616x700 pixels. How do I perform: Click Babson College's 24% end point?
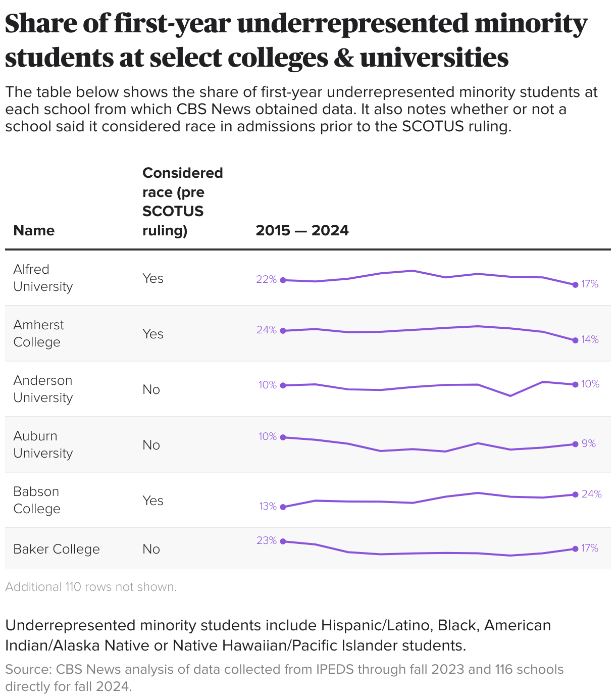click(575, 494)
